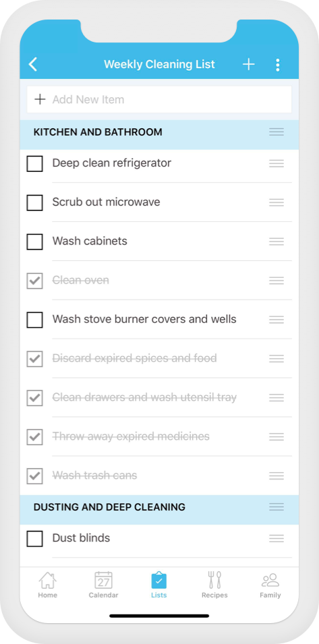Viewport: 319px width, 644px height.
Task: Select the Lists tab
Action: 159,585
